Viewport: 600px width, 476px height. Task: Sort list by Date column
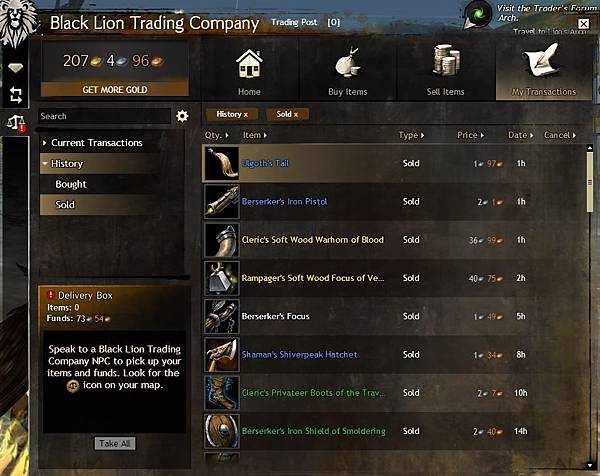pyautogui.click(x=520, y=135)
